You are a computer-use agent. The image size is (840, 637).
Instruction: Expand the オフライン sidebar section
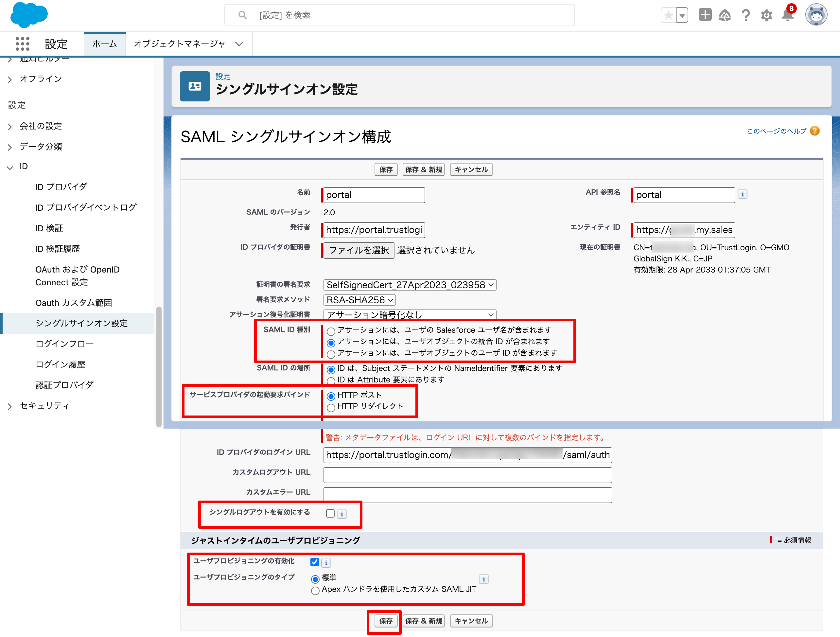pos(10,80)
